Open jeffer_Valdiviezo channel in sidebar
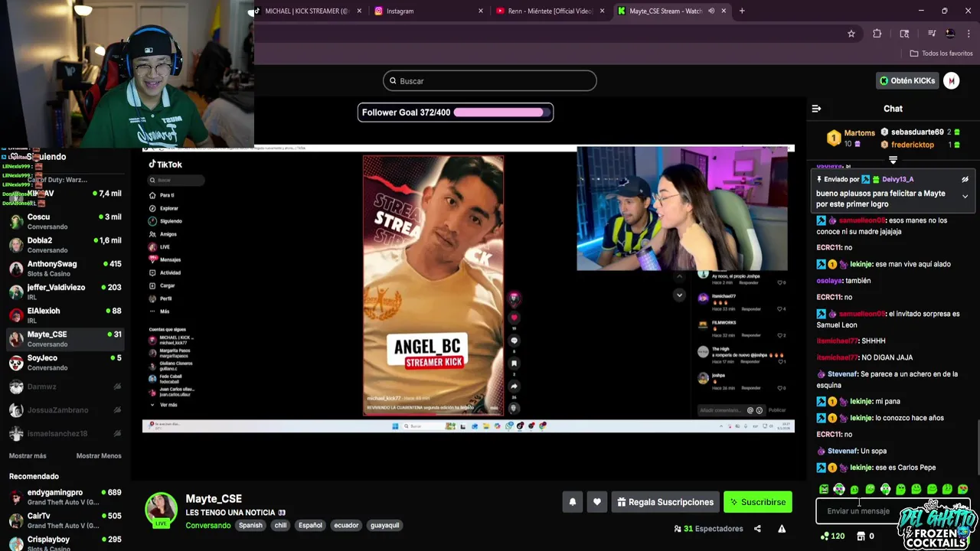The image size is (980, 551). 65,292
